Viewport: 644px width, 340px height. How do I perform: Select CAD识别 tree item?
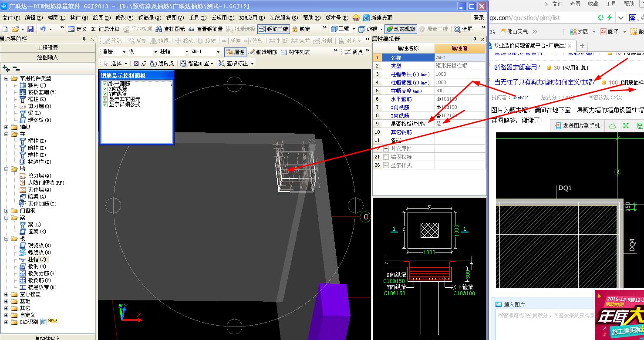29,322
